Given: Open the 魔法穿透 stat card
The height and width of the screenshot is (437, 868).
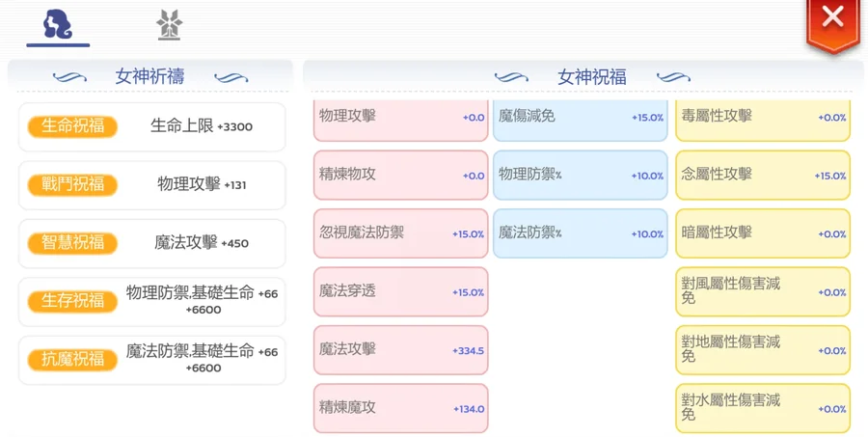Looking at the screenshot, I should click(x=400, y=291).
